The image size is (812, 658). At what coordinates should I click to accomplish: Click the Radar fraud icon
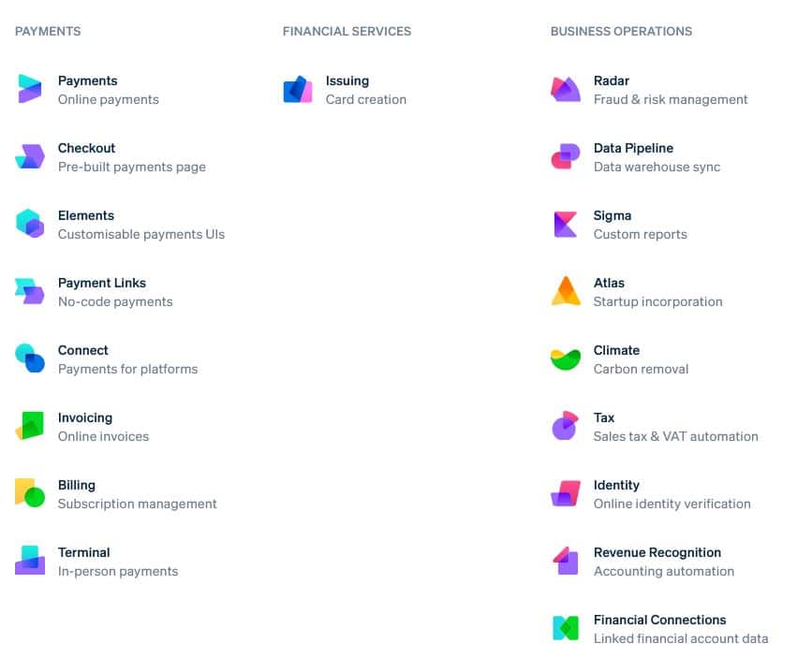tap(565, 89)
